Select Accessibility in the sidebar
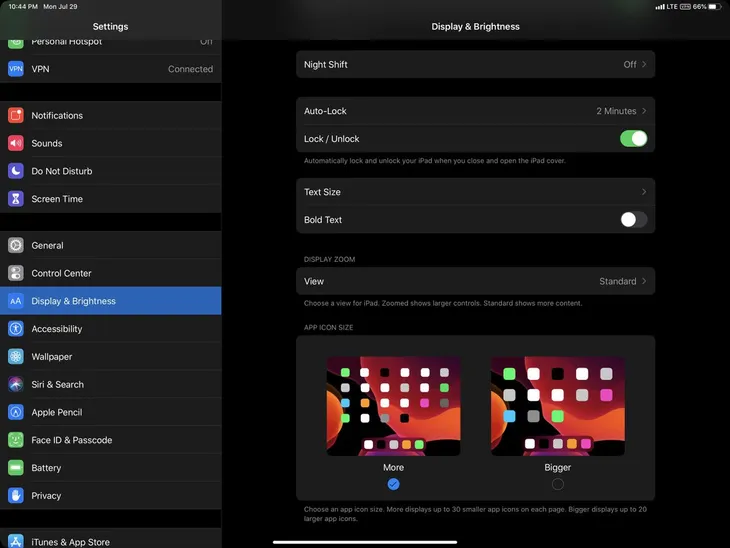Screen dimensions: 730x548 pyautogui.click(x=111, y=329)
